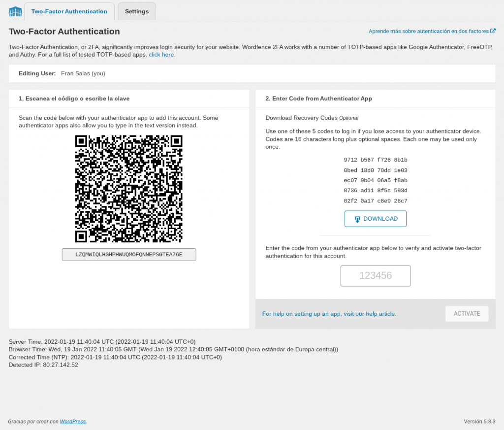The image size is (504, 430).
Task: Click the Editing User name Fran Salas (you)
Action: pos(83,73)
